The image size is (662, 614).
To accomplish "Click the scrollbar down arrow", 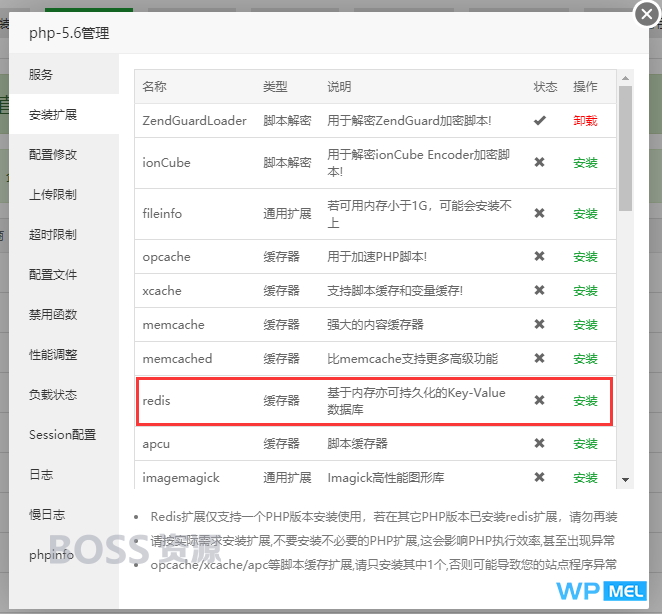I will (x=626, y=480).
